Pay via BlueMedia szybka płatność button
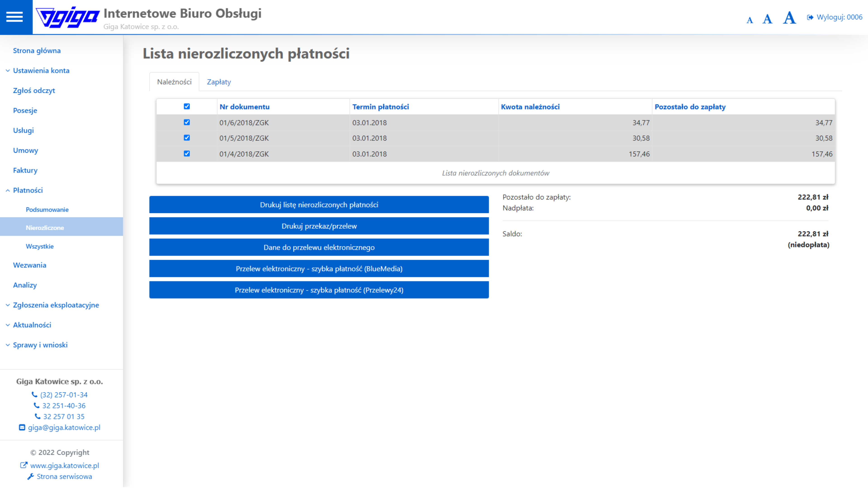 pyautogui.click(x=319, y=268)
